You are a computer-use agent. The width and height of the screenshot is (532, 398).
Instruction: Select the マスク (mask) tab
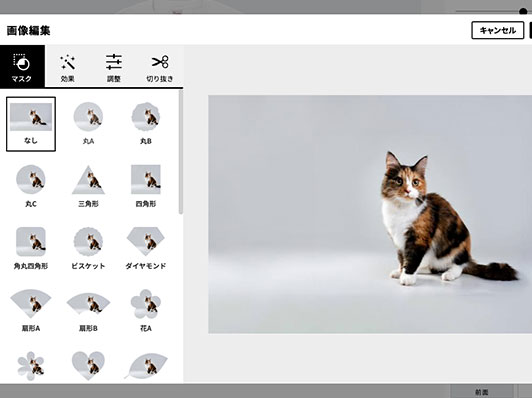[x=22, y=67]
